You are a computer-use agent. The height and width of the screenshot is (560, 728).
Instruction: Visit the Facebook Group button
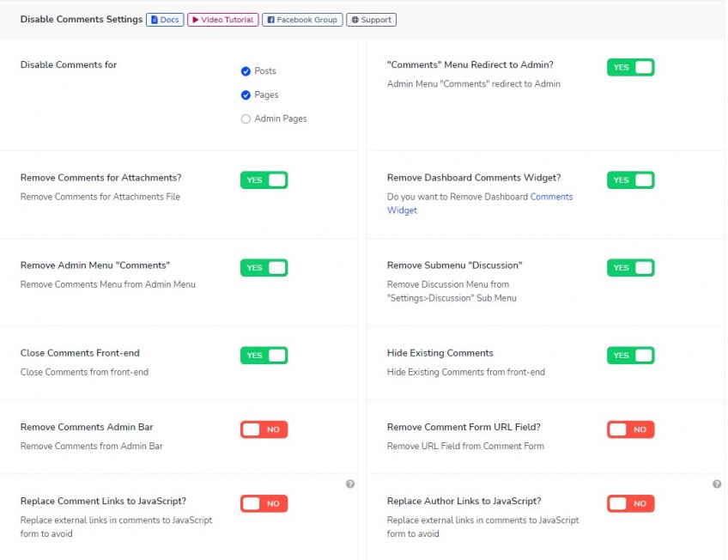tap(302, 20)
